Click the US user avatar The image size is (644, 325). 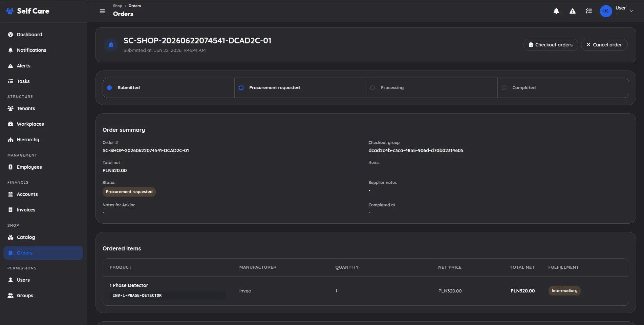coord(606,11)
